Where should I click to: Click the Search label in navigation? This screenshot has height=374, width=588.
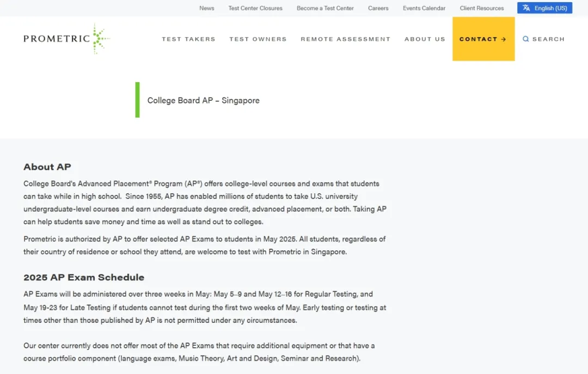(x=549, y=39)
